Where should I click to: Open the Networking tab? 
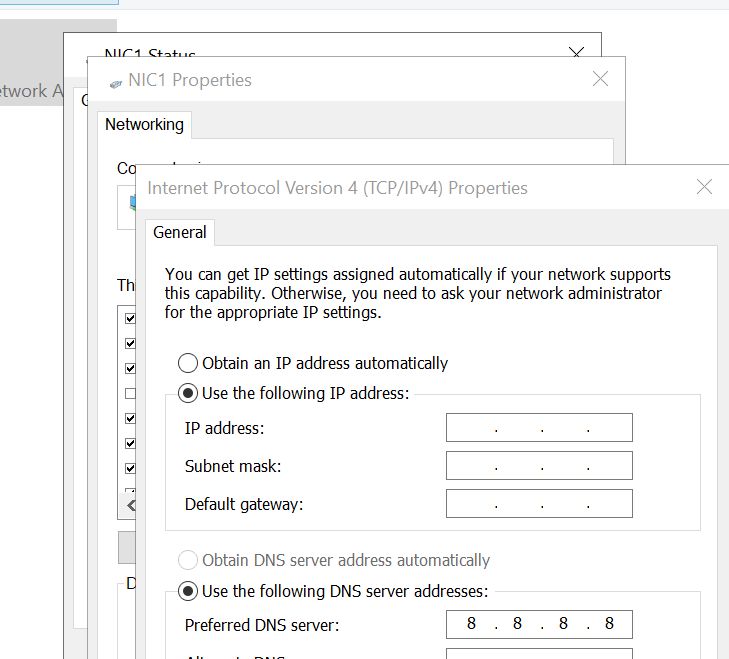(x=144, y=125)
